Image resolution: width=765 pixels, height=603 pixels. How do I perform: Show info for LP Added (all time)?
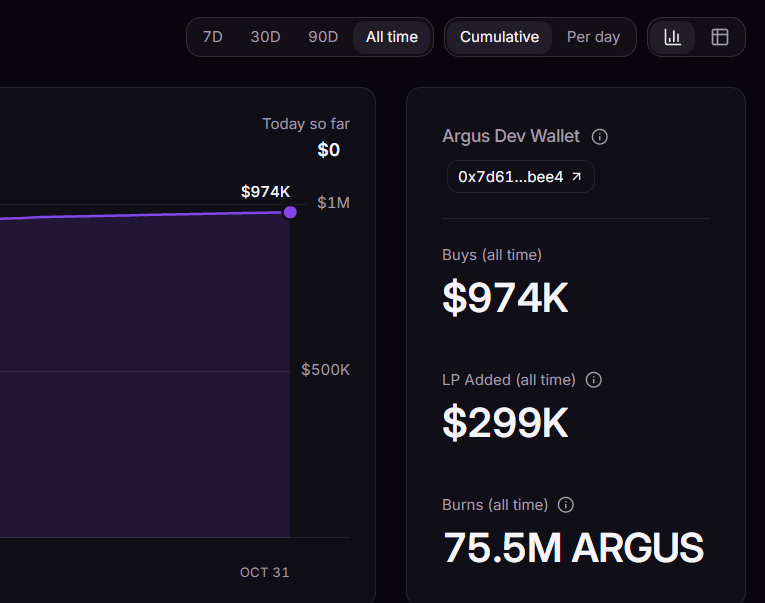[594, 380]
